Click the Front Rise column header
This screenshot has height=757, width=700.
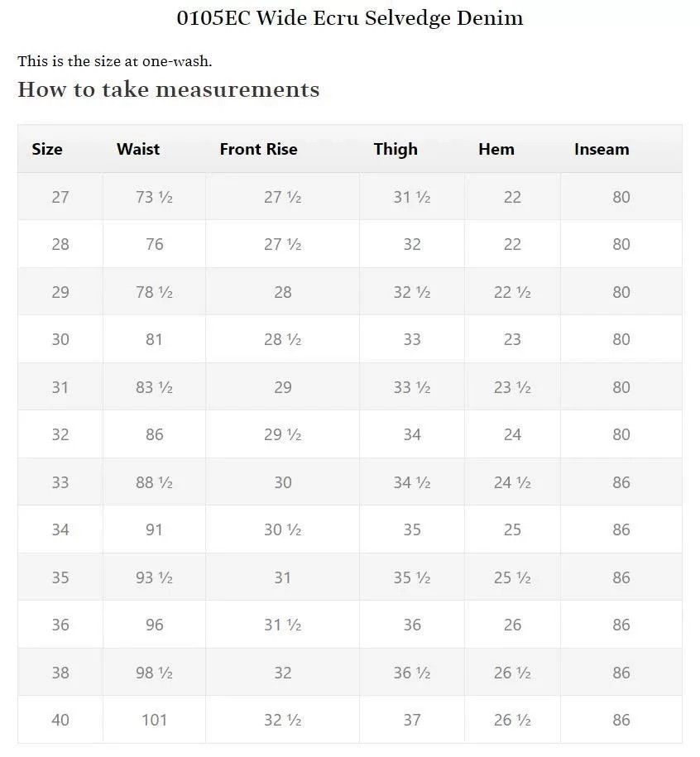point(258,149)
